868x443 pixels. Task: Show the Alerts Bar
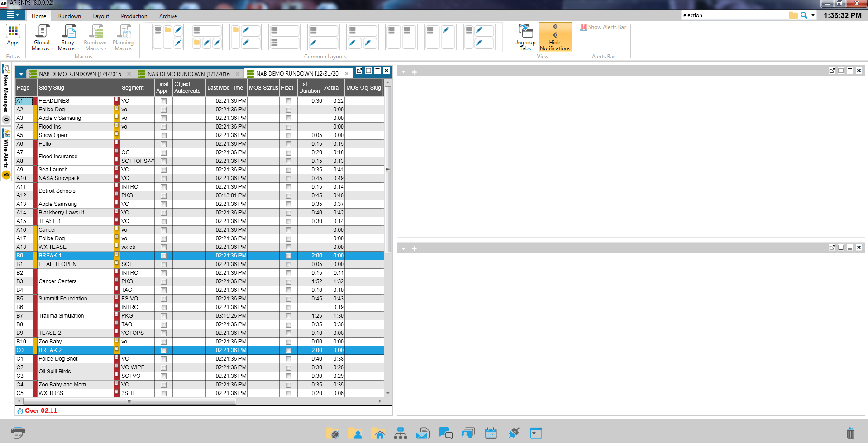[x=603, y=27]
